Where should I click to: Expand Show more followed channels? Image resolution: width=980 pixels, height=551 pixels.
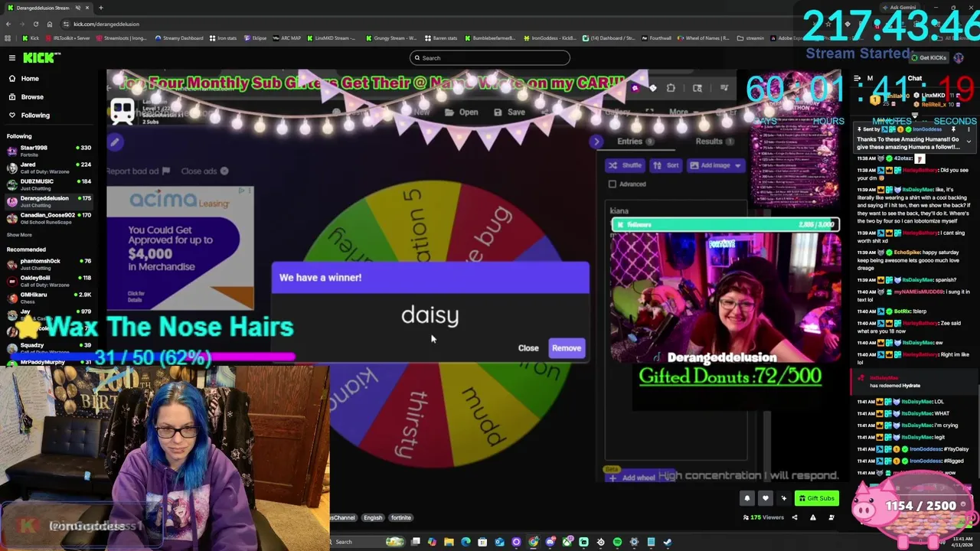[19, 235]
